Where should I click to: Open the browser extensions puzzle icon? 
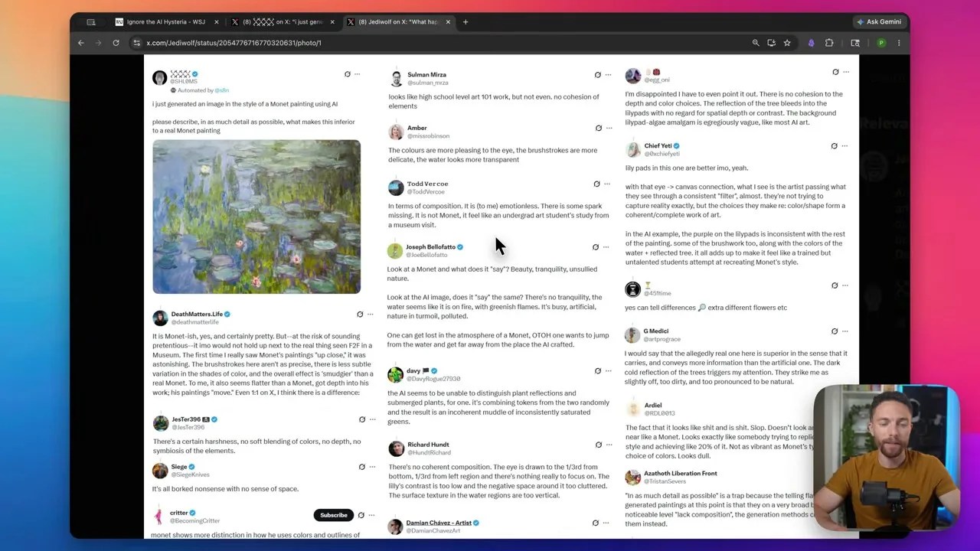pyautogui.click(x=829, y=43)
